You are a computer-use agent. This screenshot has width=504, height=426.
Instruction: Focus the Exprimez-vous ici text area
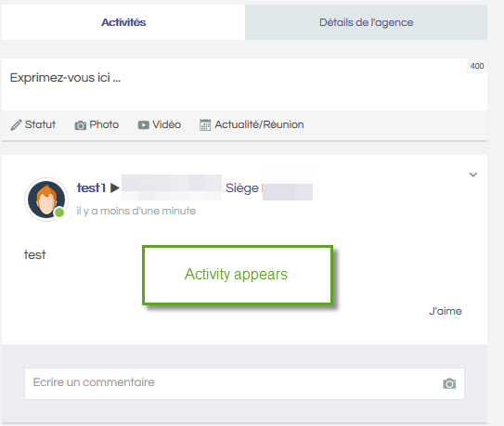pos(244,84)
